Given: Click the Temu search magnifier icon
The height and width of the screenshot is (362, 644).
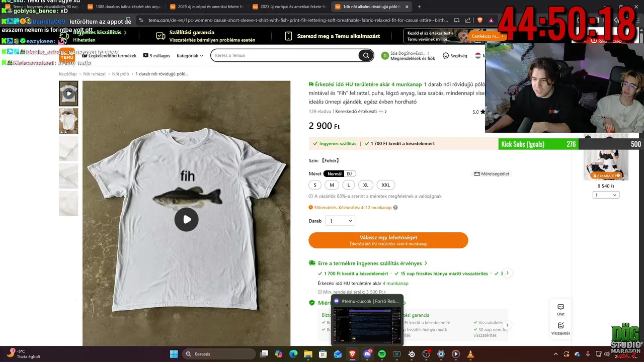Looking at the screenshot, I should pos(366,55).
